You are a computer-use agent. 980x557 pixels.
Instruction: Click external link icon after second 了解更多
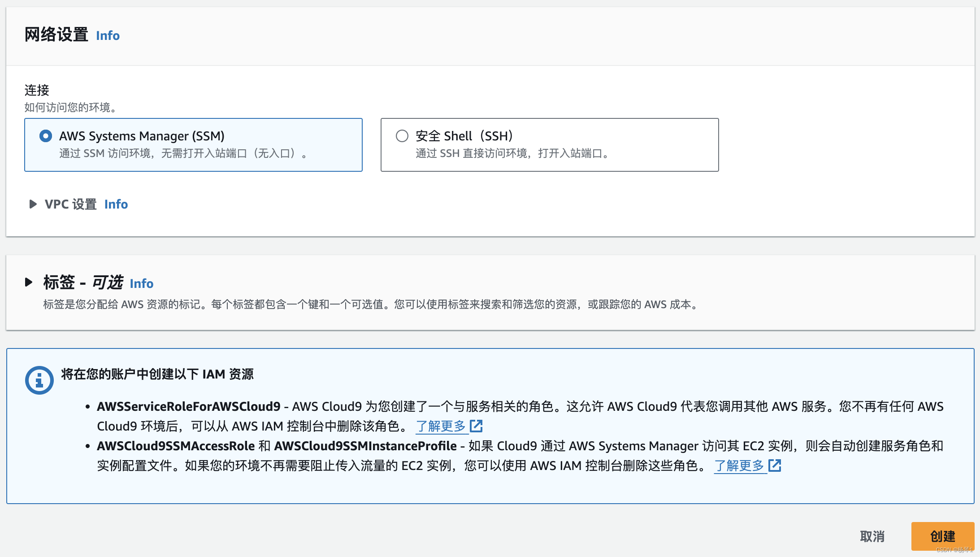[775, 466]
